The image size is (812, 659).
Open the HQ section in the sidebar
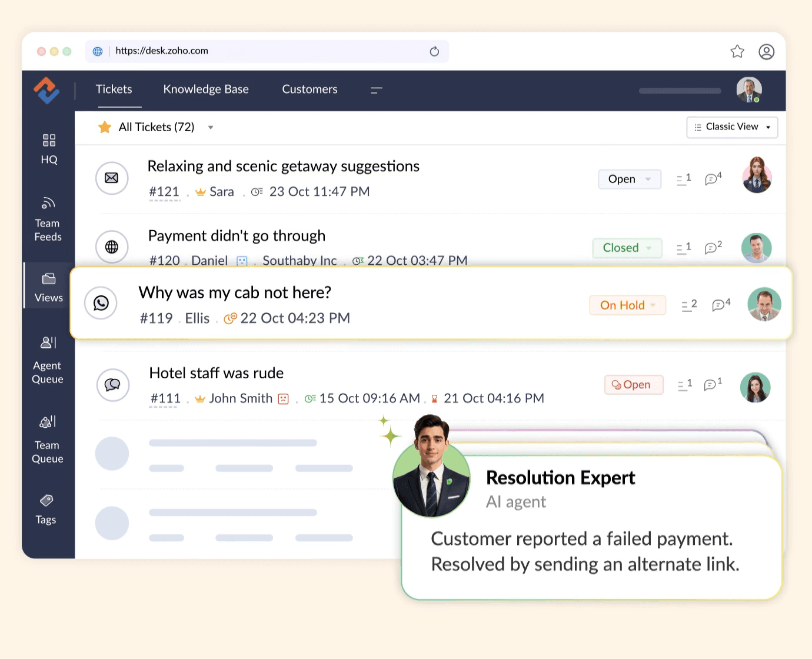click(x=48, y=148)
